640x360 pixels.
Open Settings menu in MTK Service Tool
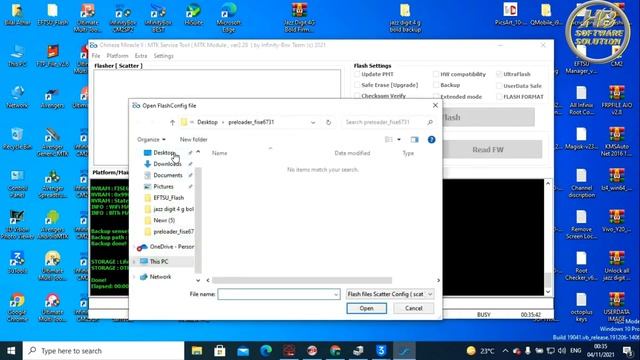(163, 56)
